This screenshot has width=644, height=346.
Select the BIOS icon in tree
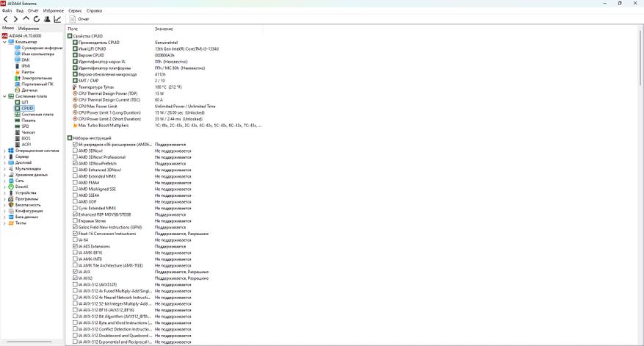[17, 139]
